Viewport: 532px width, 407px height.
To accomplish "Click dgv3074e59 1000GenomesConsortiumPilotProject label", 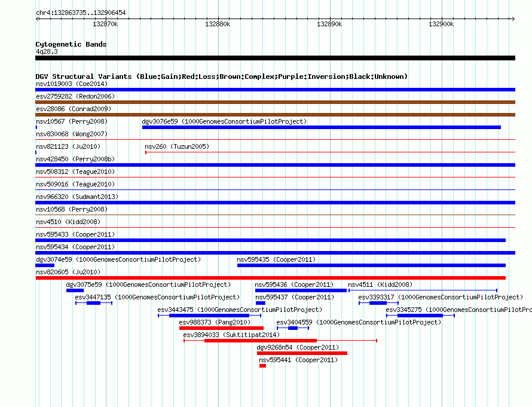I will click(x=118, y=259).
